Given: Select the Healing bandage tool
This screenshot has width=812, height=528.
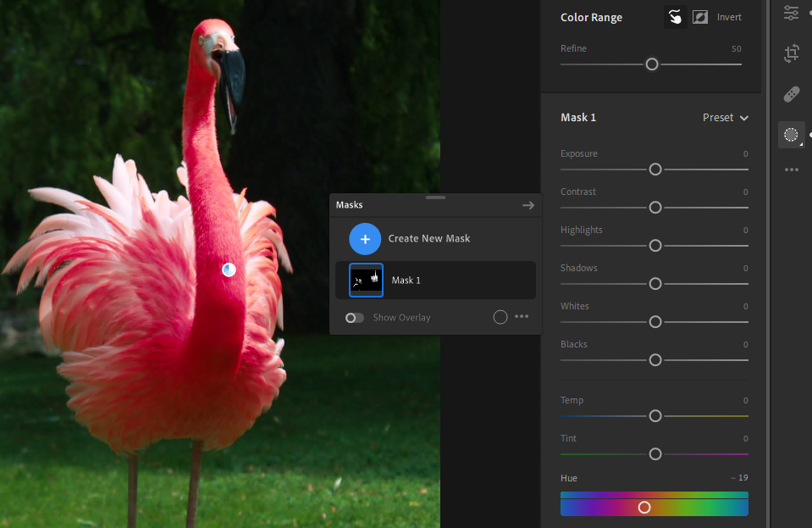Looking at the screenshot, I should (x=792, y=94).
